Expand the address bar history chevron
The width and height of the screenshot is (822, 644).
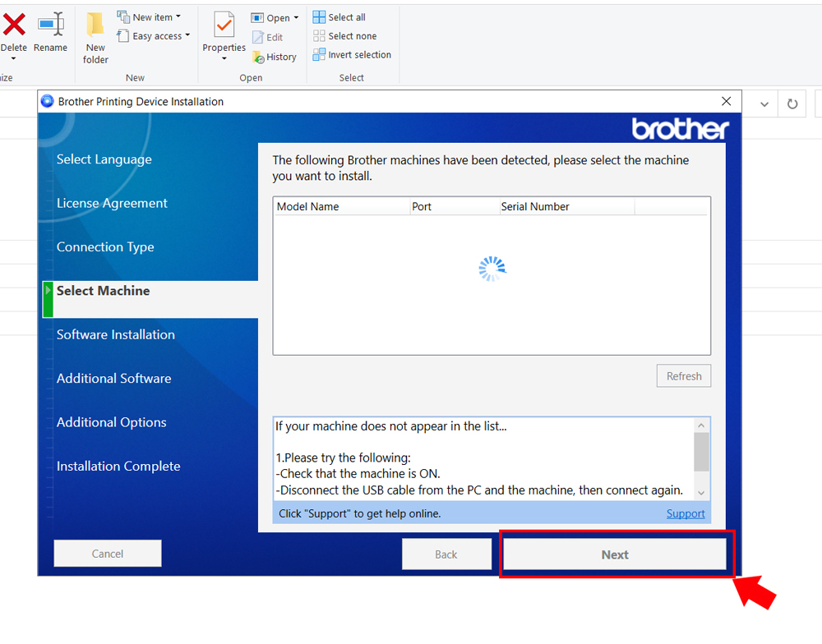764,104
